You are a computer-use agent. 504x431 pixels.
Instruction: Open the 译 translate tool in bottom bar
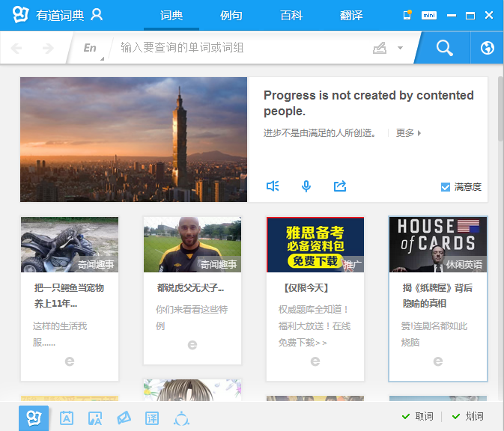152,419
